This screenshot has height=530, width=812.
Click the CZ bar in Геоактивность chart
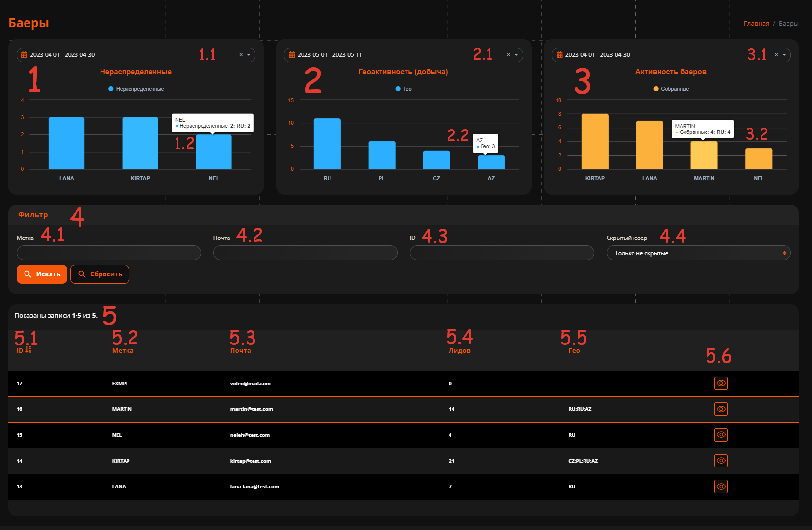(436, 160)
